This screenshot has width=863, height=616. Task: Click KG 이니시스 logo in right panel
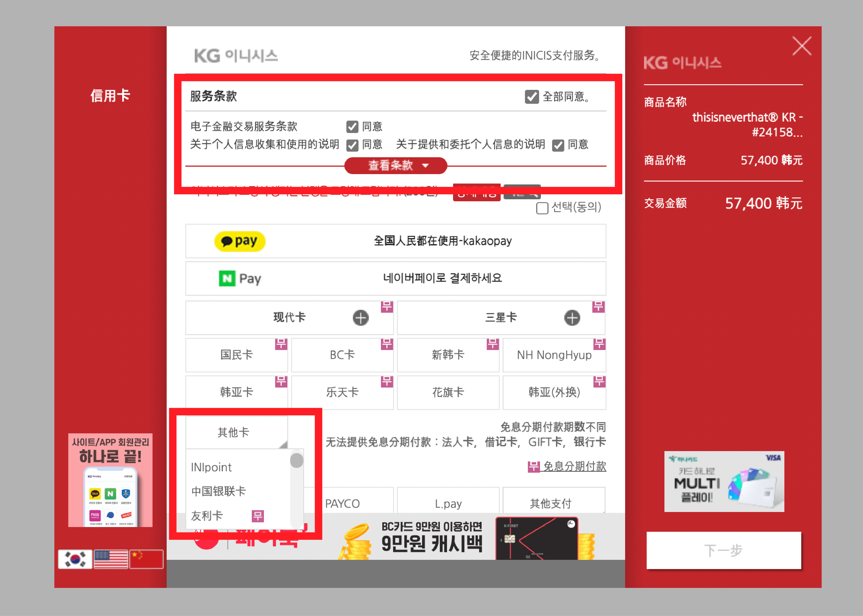(682, 63)
